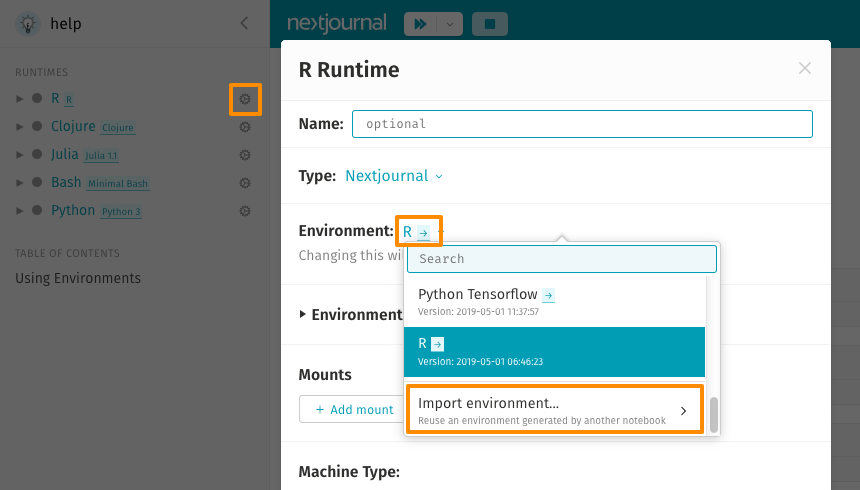Open Python Tensorflow arrow link icon
This screenshot has width=860, height=490.
[x=548, y=296]
